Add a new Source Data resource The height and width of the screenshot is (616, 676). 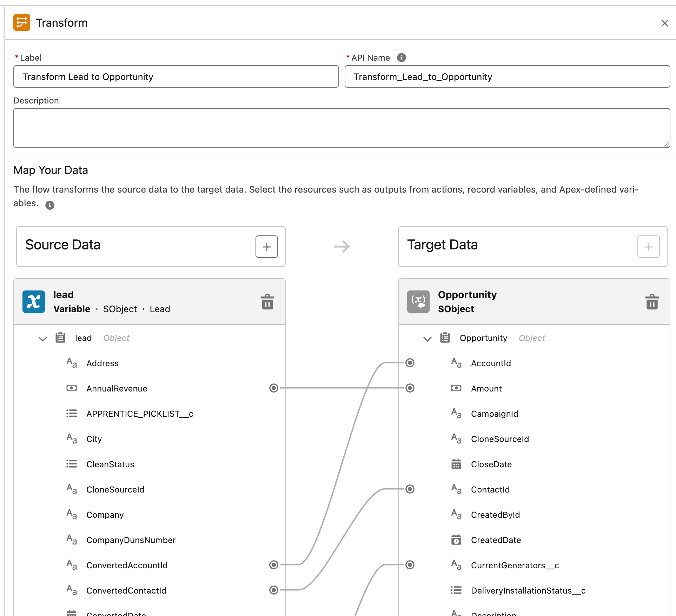(266, 247)
